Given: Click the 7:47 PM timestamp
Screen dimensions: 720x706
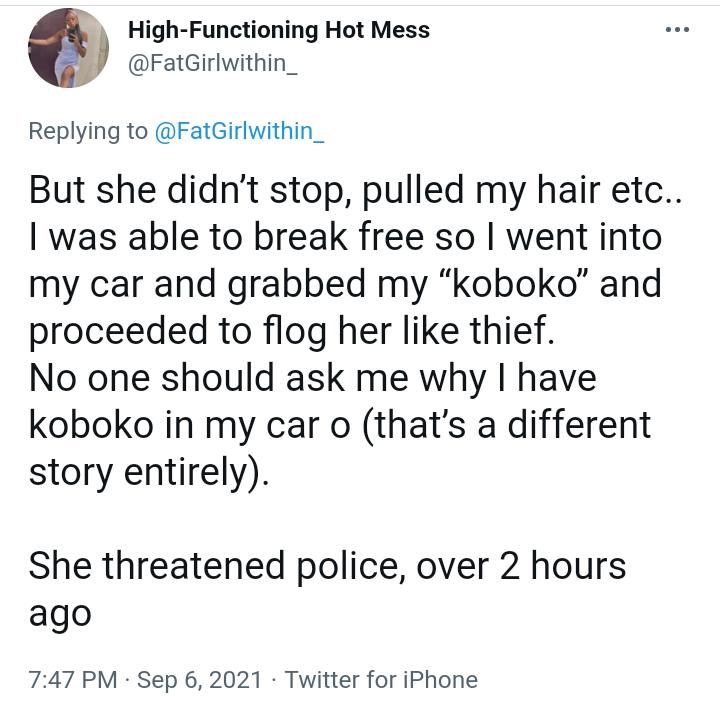Looking at the screenshot, I should tap(73, 680).
